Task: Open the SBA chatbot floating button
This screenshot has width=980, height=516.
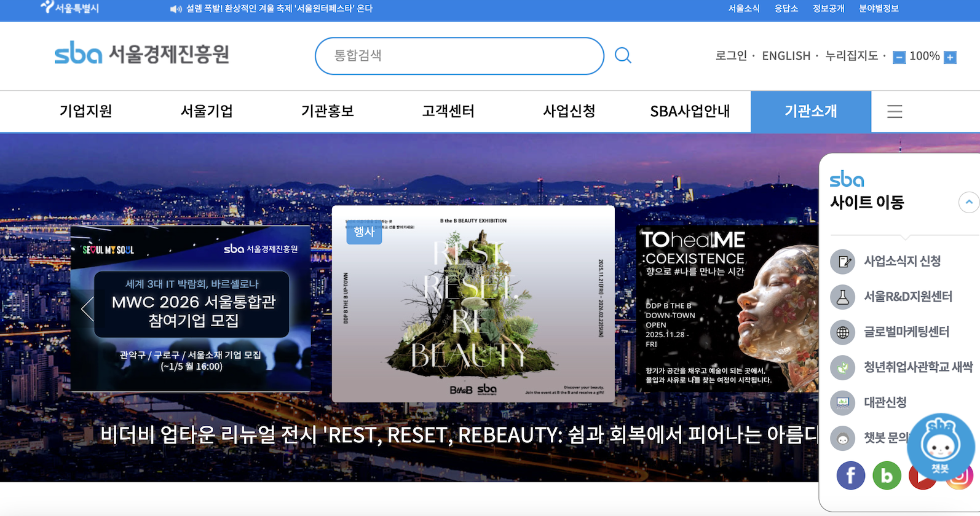Action: point(941,447)
